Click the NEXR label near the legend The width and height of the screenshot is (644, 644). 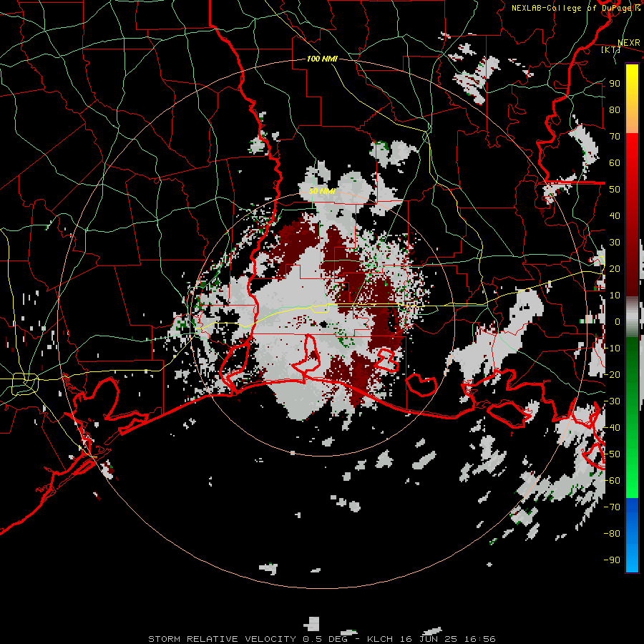click(629, 42)
